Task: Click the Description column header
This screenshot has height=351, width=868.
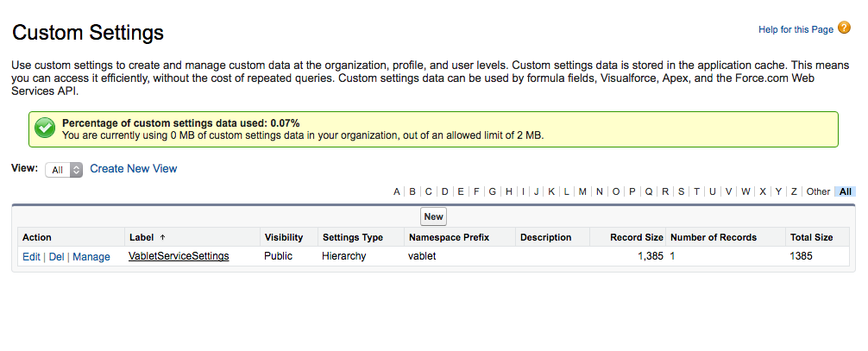Action: pos(546,237)
